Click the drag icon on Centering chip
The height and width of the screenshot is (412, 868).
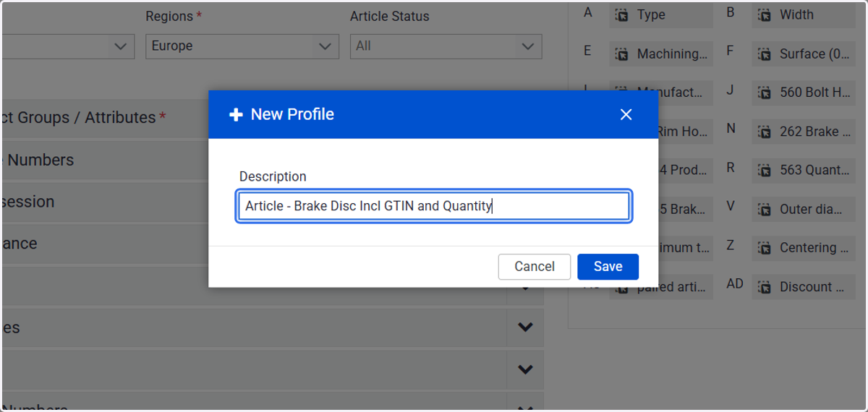(764, 248)
